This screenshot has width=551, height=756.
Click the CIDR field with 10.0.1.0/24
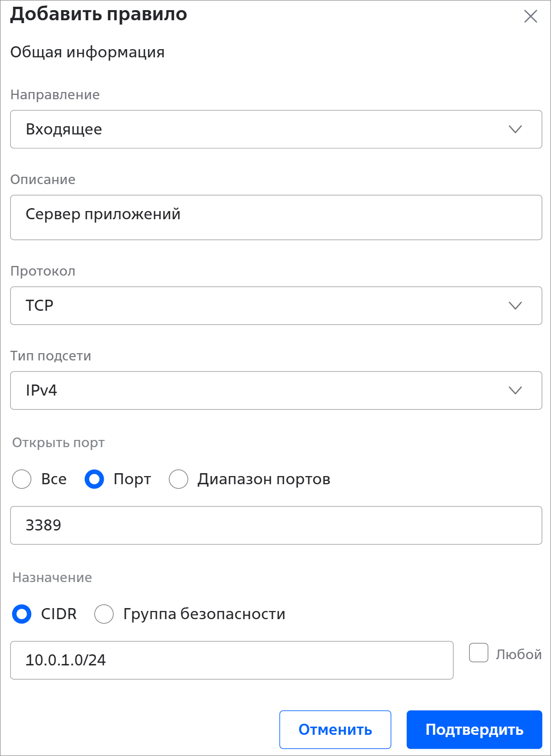tap(231, 660)
